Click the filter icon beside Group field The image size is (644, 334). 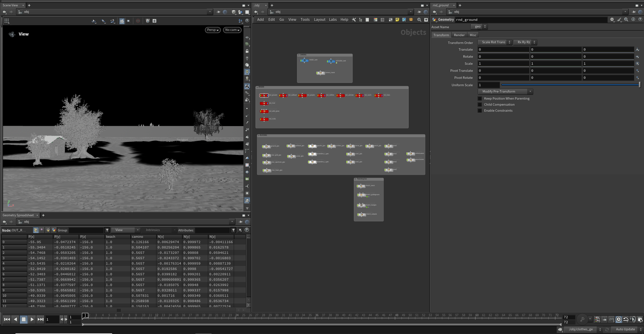(x=107, y=230)
